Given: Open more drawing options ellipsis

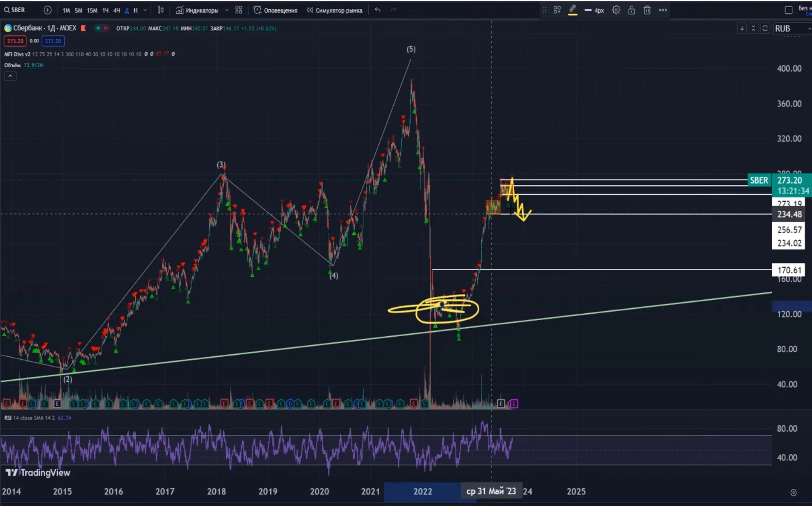Looking at the screenshot, I should [663, 10].
